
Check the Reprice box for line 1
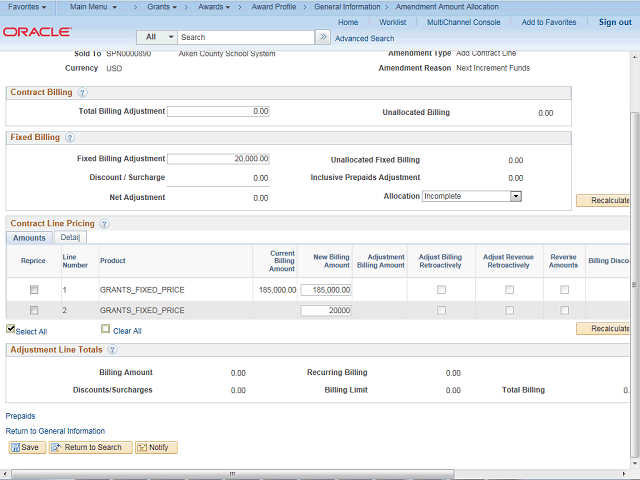click(33, 290)
